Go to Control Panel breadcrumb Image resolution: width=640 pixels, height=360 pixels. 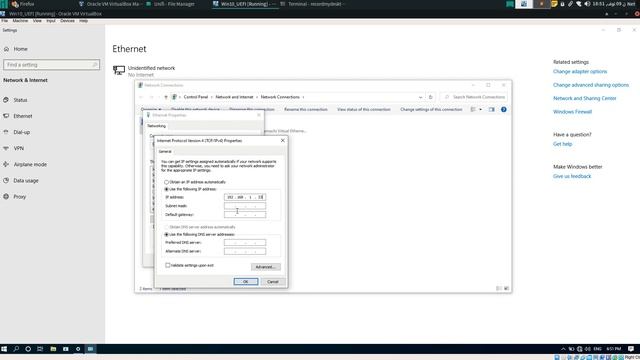tap(196, 97)
